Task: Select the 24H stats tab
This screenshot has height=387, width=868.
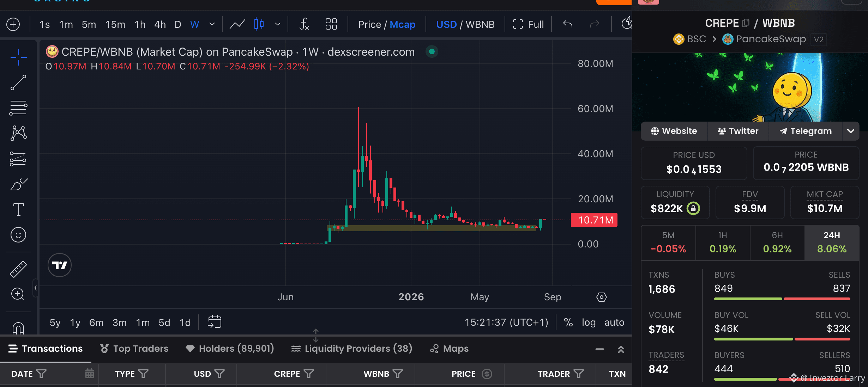Action: pyautogui.click(x=832, y=243)
